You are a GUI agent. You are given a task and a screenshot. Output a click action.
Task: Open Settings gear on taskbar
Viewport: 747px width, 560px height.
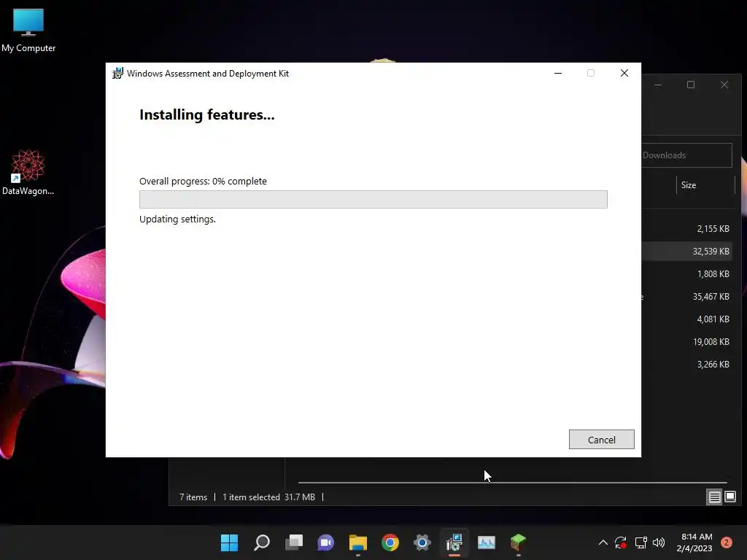(x=422, y=542)
